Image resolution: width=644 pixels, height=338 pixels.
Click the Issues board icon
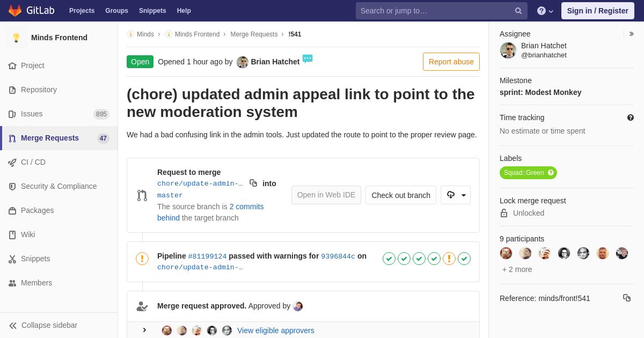[x=12, y=114]
